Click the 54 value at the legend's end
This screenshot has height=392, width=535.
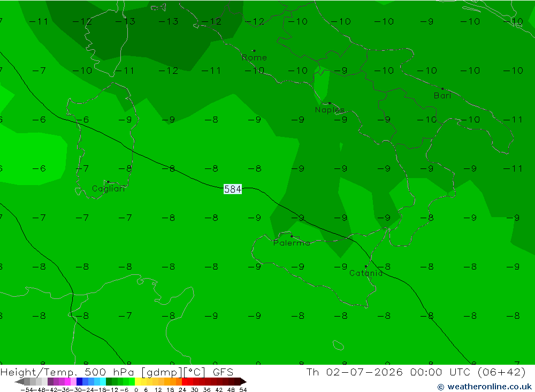click(x=243, y=390)
